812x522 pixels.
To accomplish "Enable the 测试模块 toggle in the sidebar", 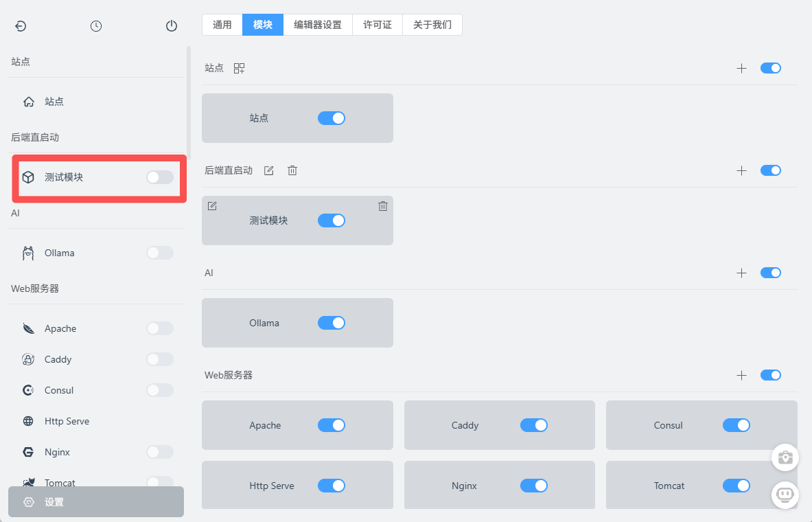I will point(159,177).
